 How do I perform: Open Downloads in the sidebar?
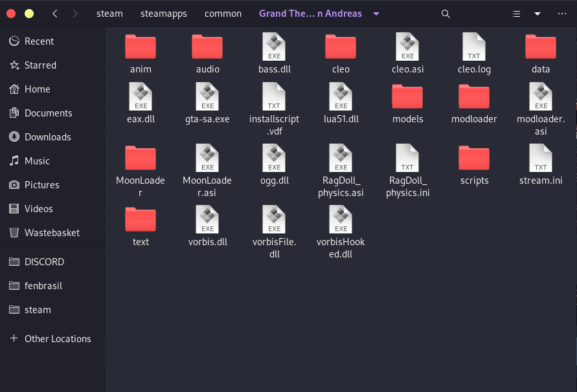point(53,136)
